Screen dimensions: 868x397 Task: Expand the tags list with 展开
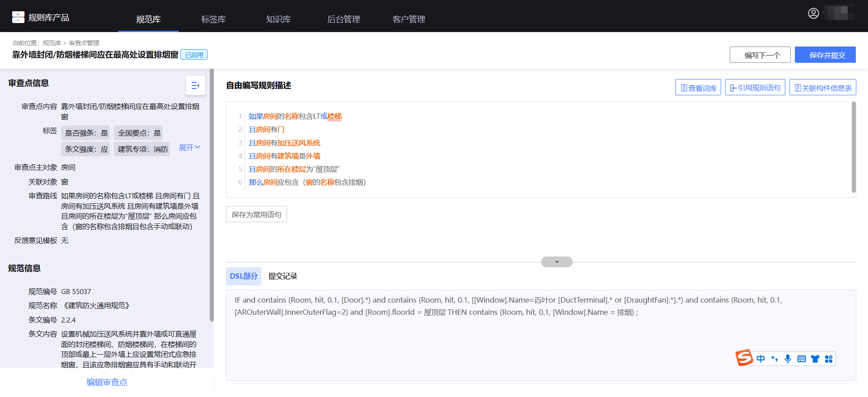(x=189, y=148)
